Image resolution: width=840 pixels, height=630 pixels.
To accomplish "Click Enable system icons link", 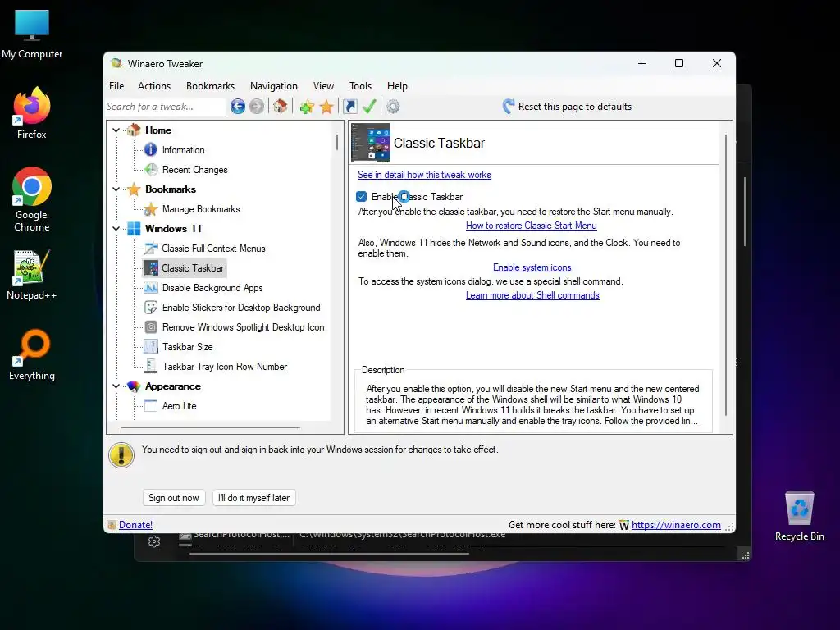I will 532,267.
